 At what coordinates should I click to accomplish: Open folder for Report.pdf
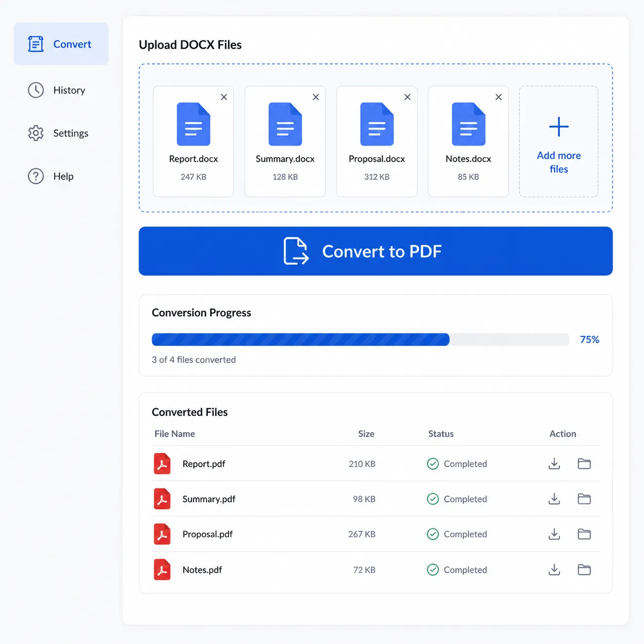click(x=584, y=464)
